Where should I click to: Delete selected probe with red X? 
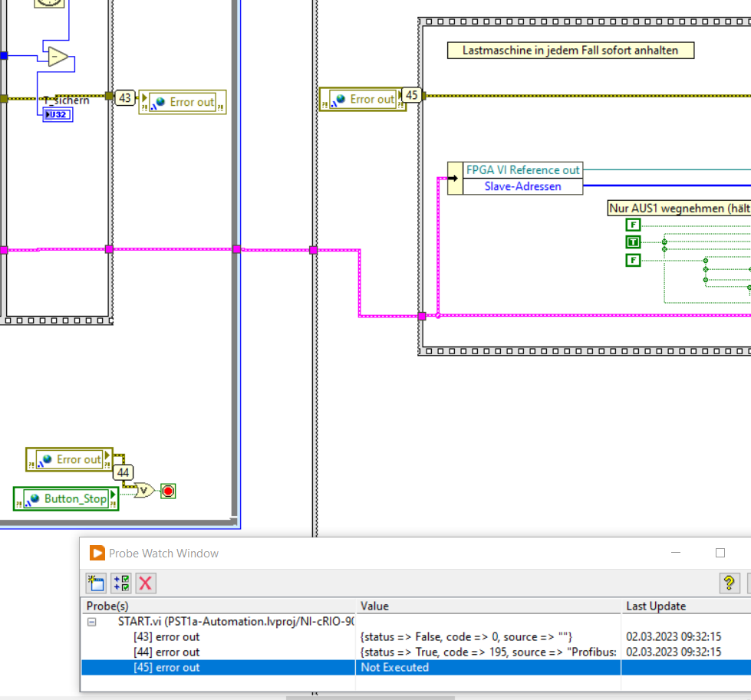145,583
